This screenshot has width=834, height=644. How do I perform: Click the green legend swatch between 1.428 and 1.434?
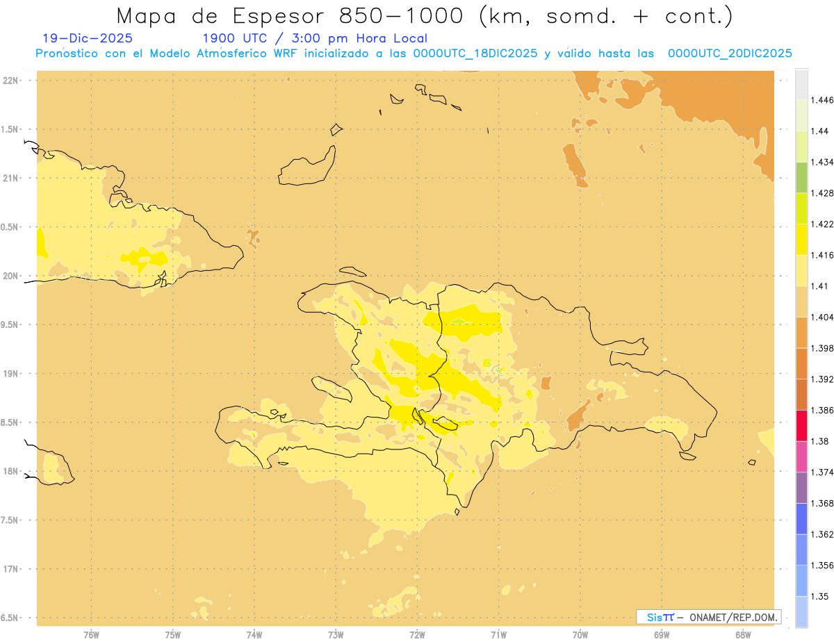pyautogui.click(x=801, y=177)
